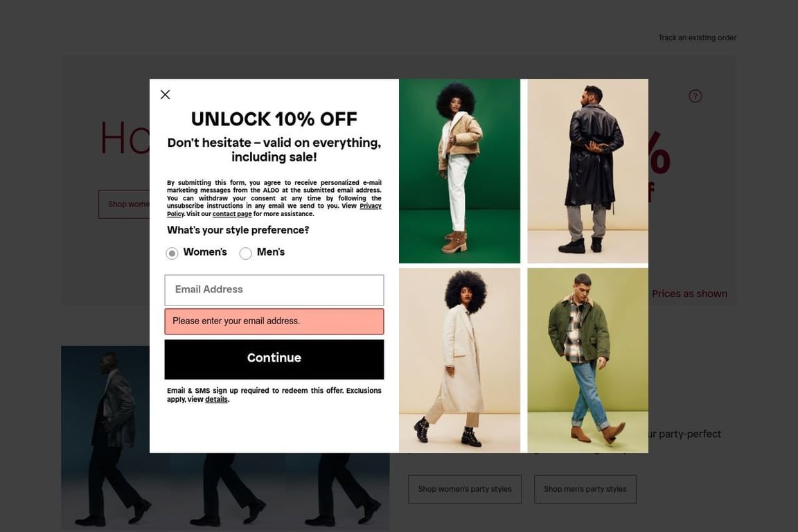Image resolution: width=798 pixels, height=532 pixels.
Task: Choose the Men's style preference
Action: (x=245, y=253)
